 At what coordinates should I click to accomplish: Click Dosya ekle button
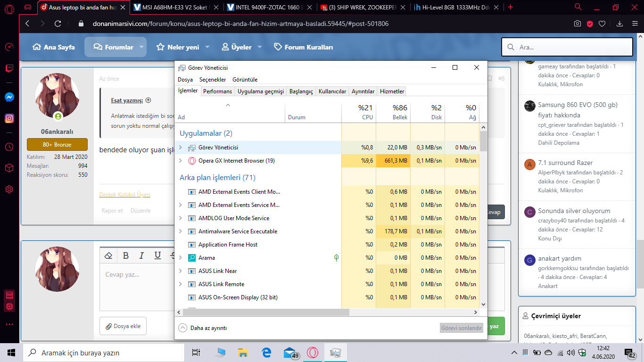tap(123, 326)
